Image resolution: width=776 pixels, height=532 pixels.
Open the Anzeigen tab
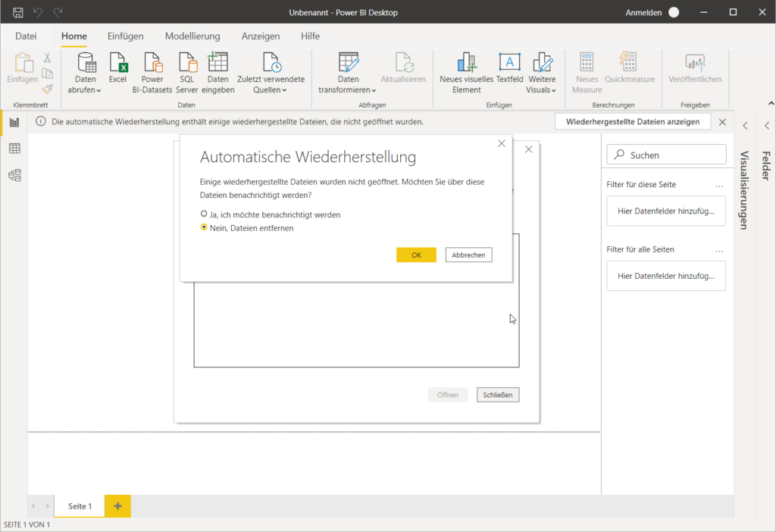point(261,36)
